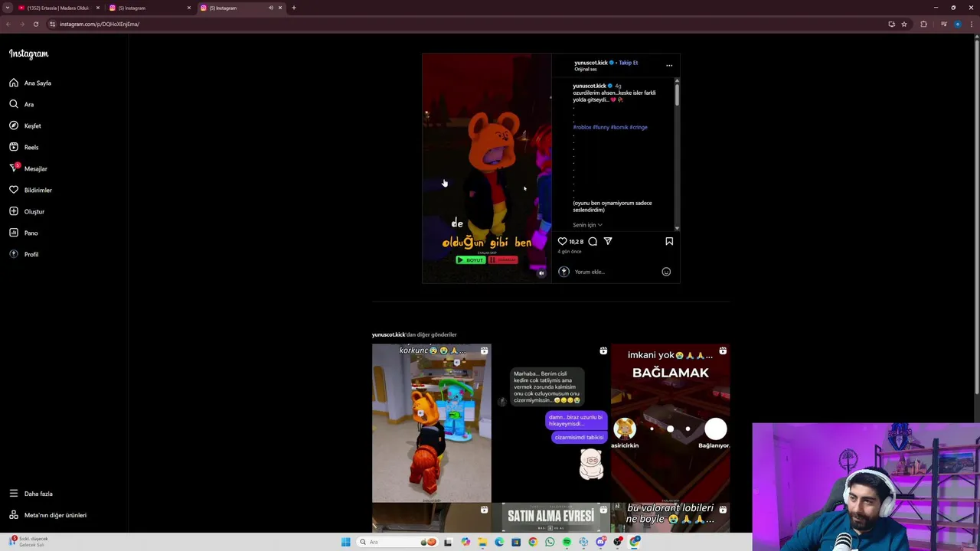Mute the active Instagram tab audio
Viewport: 980px width, 551px height.
click(270, 8)
